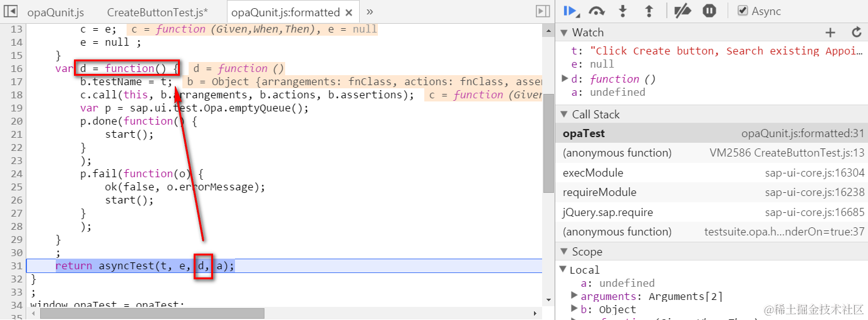Switch to CreateButtonTest.js* tab
This screenshot has height=320, width=868.
tap(157, 12)
